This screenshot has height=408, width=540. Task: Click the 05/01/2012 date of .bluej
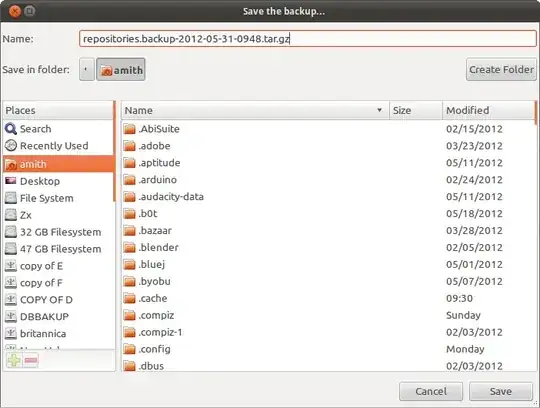(x=474, y=264)
